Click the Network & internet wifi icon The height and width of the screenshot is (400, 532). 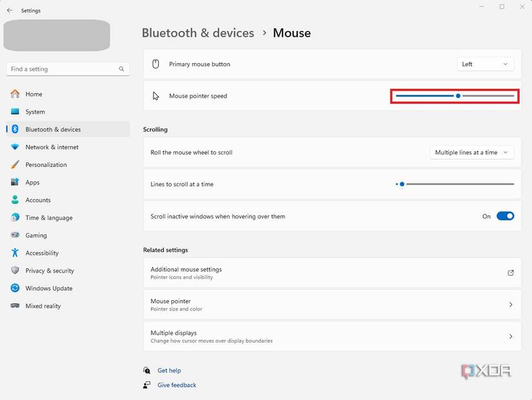point(15,147)
